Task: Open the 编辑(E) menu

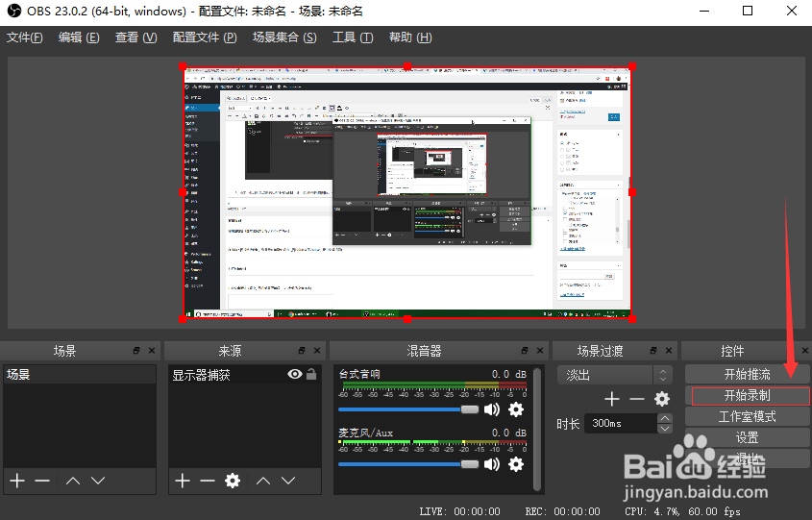Action: (x=79, y=37)
